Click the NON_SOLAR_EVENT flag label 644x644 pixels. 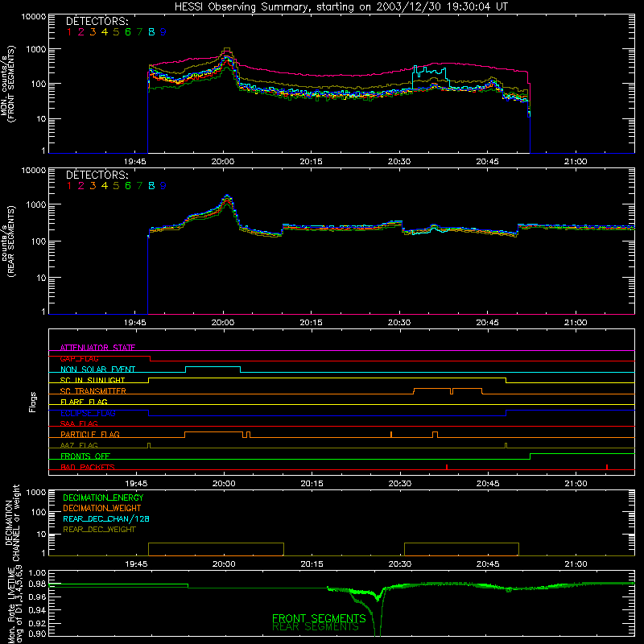click(x=97, y=369)
